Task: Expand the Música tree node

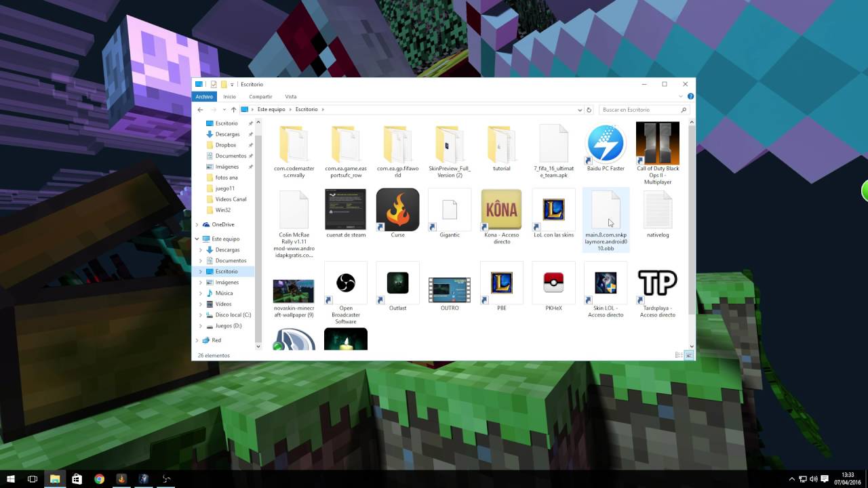Action: point(201,293)
